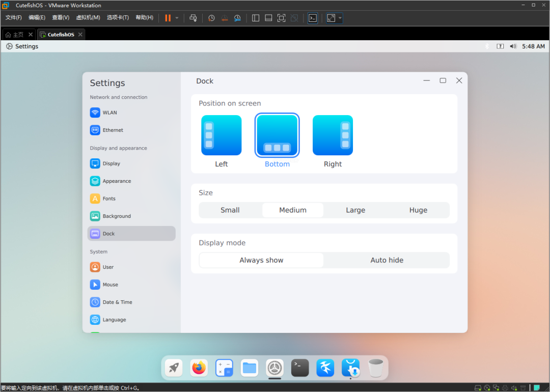Go to Background settings page
This screenshot has height=392, width=550.
(x=117, y=216)
